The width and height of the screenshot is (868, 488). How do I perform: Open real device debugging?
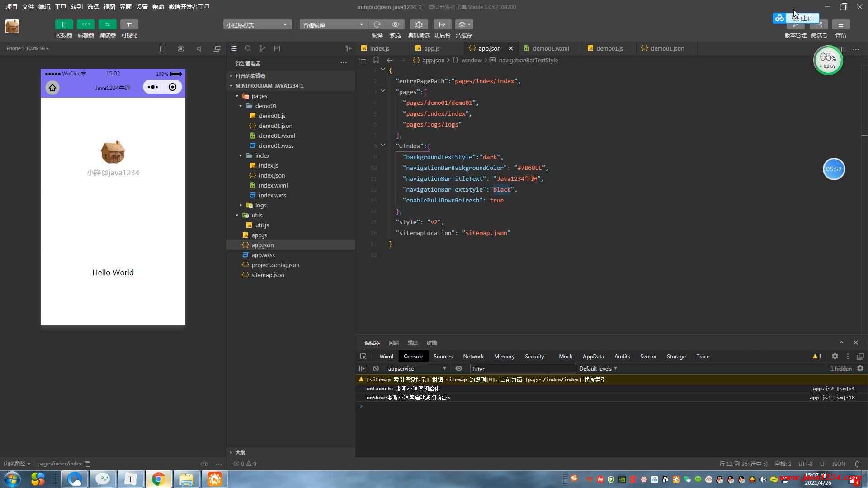click(x=419, y=24)
